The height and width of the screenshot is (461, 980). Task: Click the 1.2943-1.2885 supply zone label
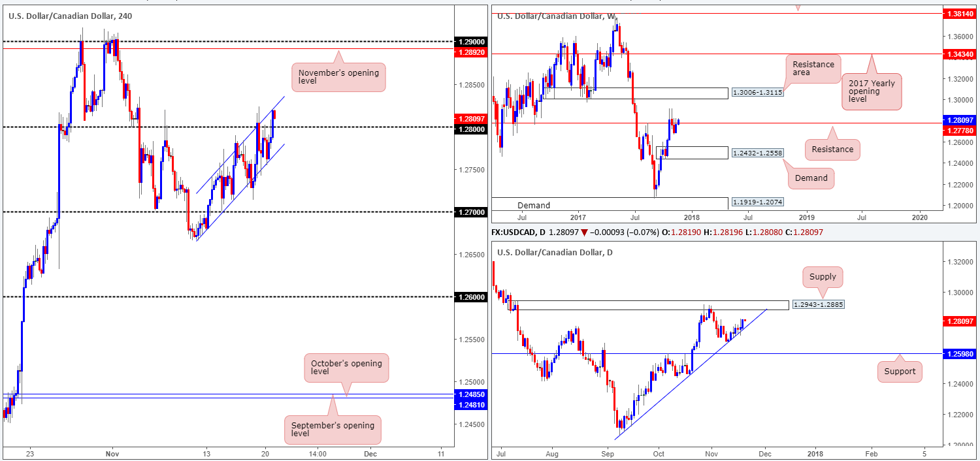pos(817,305)
